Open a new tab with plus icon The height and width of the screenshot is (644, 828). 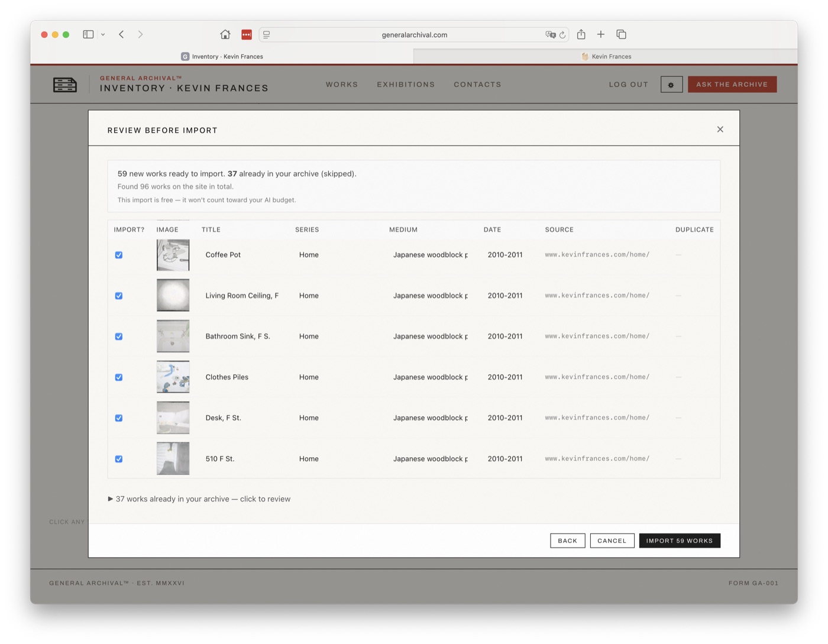(x=601, y=34)
